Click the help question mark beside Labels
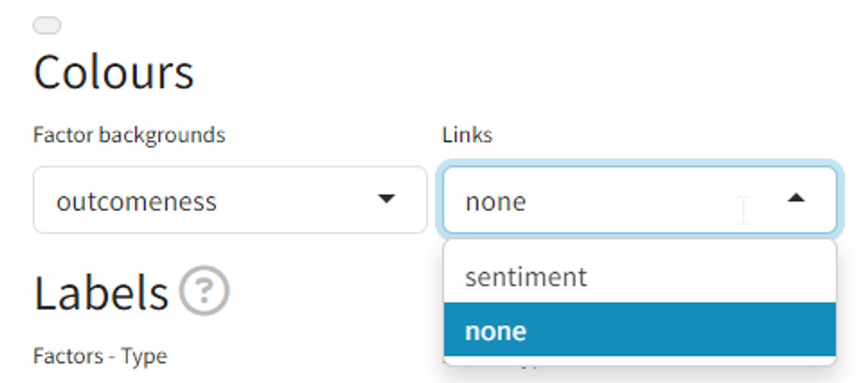868x383 pixels. coord(203,291)
